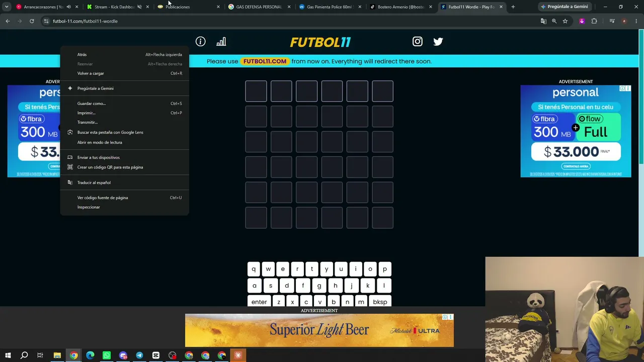644x362 pixels.
Task: Open the Chrome profile avatar
Action: tap(624, 21)
